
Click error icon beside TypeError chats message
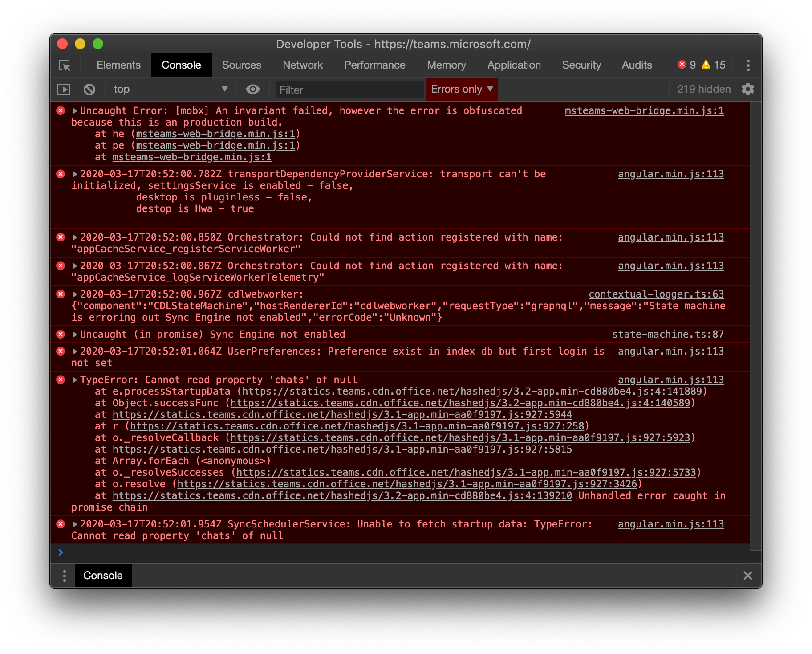pos(61,380)
